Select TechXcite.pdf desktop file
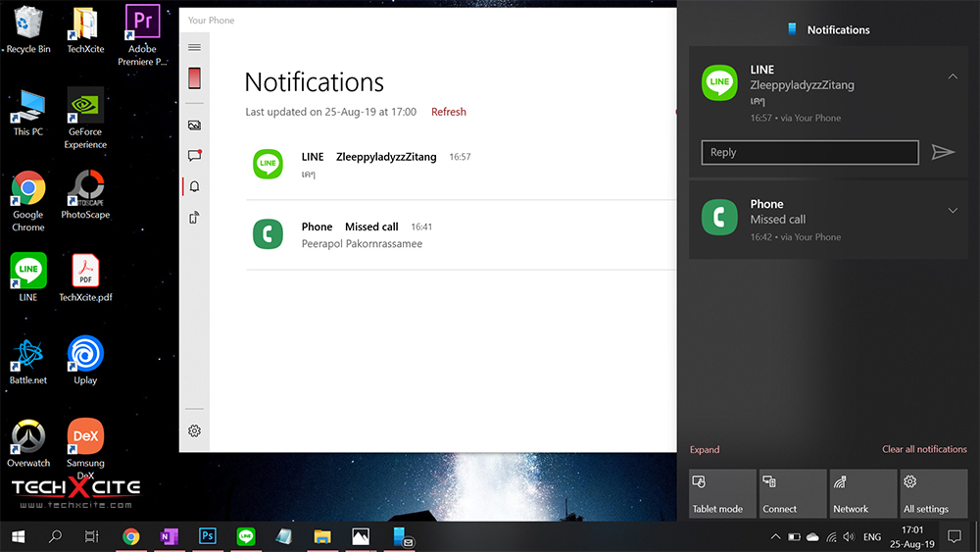This screenshot has width=980, height=552. 85,277
